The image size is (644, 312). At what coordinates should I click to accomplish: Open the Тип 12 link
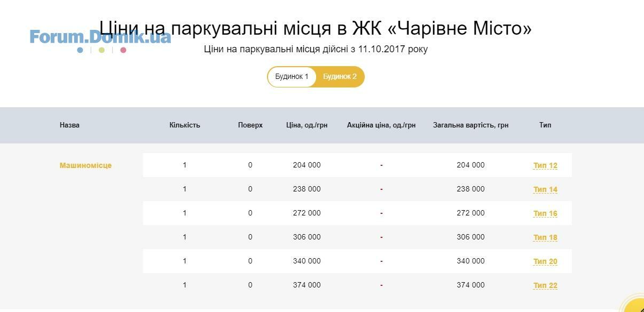pos(545,165)
